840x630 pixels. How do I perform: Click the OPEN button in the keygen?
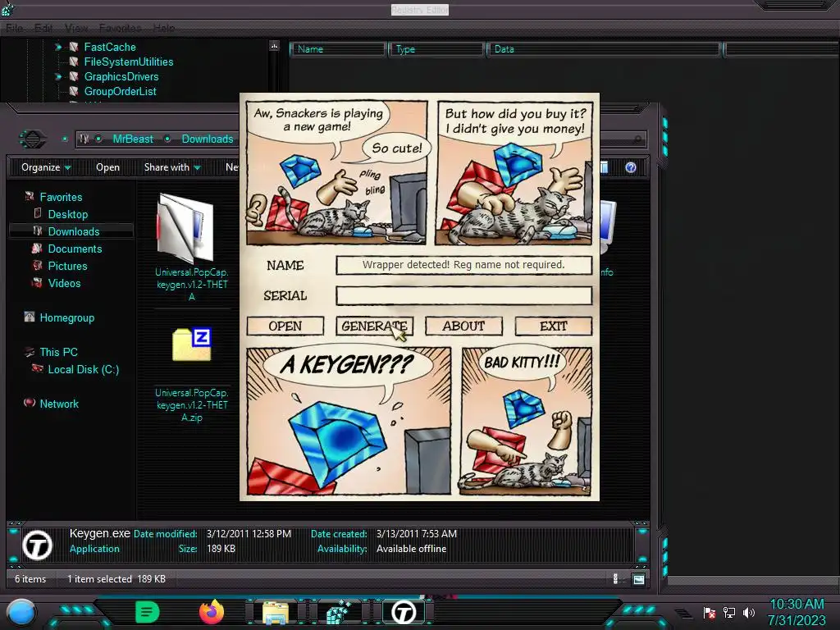click(285, 326)
